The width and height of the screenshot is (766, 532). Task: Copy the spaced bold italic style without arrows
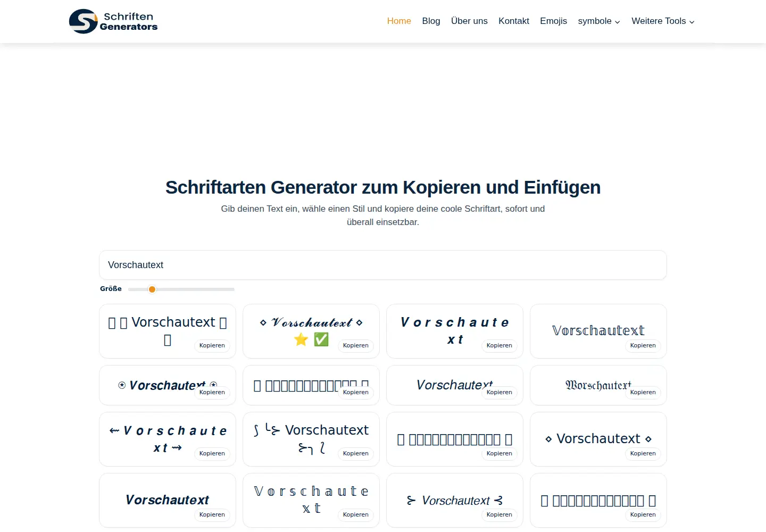(499, 345)
